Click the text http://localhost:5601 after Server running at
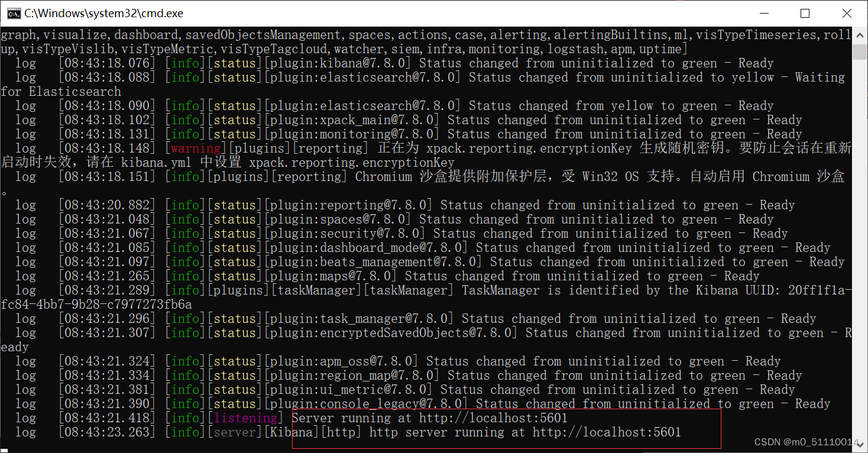 point(494,418)
